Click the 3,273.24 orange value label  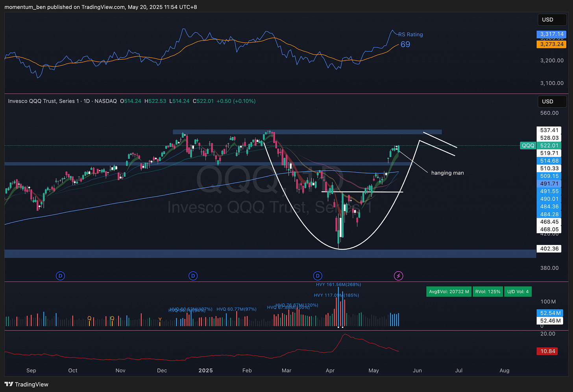(x=552, y=44)
